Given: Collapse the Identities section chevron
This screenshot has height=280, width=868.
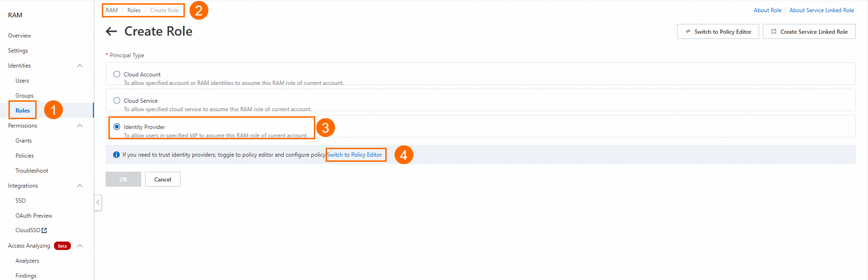Looking at the screenshot, I should [80, 66].
